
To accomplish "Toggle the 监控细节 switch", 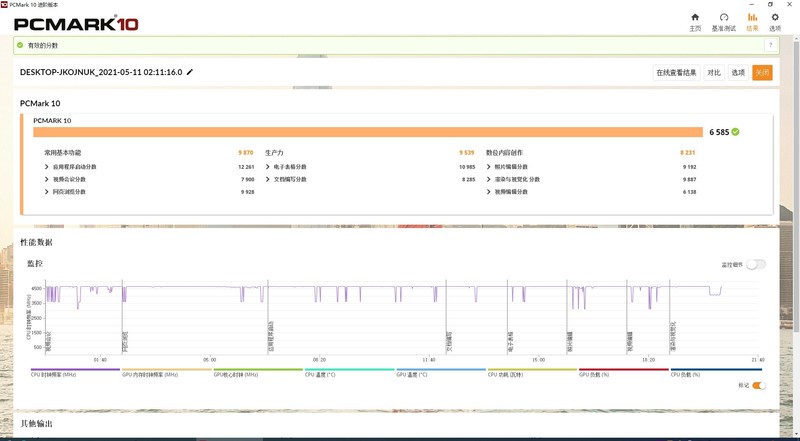I will (x=756, y=264).
